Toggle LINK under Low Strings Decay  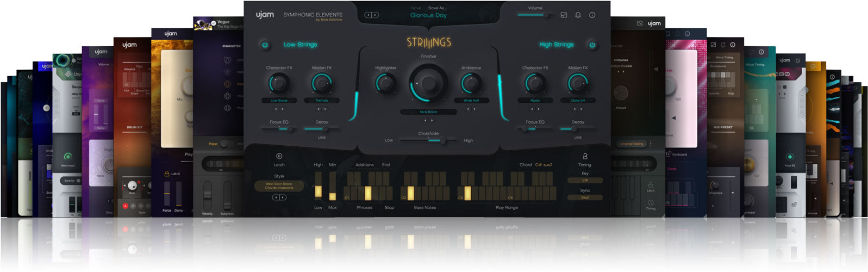click(321, 138)
